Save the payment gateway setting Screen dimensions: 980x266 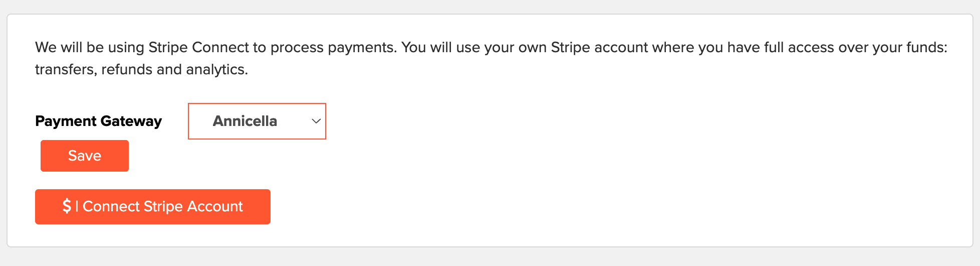tap(85, 156)
